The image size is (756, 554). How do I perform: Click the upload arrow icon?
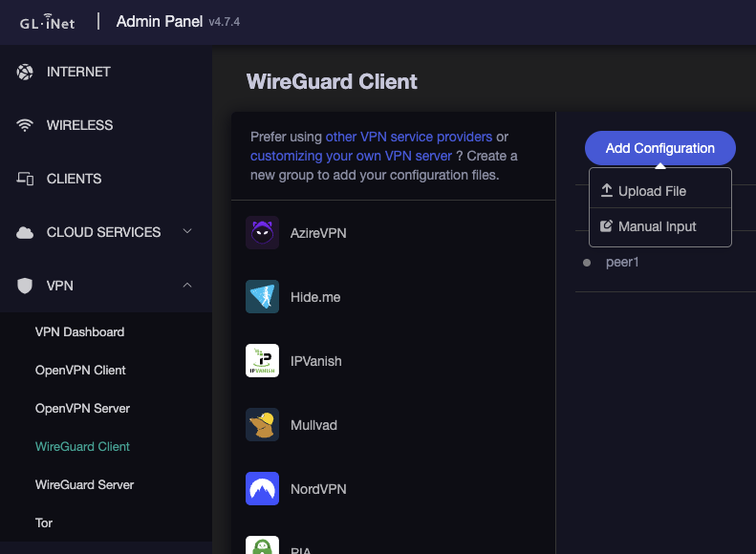607,191
